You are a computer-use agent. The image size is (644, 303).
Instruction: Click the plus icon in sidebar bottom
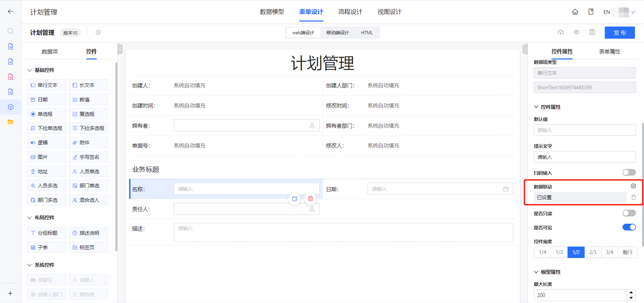coord(10,293)
